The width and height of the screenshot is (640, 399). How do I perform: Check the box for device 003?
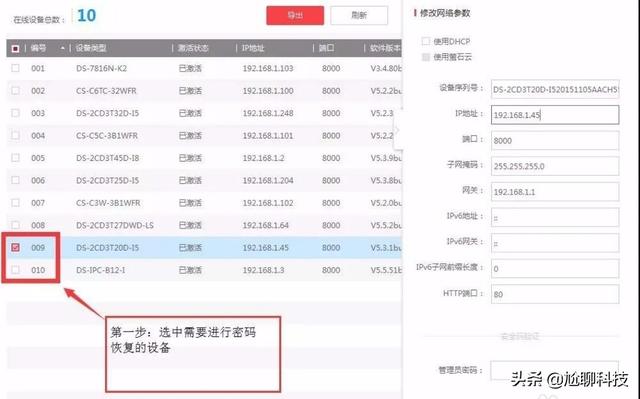(15, 113)
